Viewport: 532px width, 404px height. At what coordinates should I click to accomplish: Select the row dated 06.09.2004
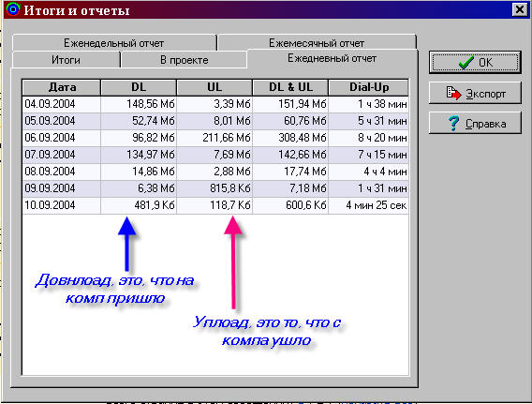pyautogui.click(x=215, y=138)
